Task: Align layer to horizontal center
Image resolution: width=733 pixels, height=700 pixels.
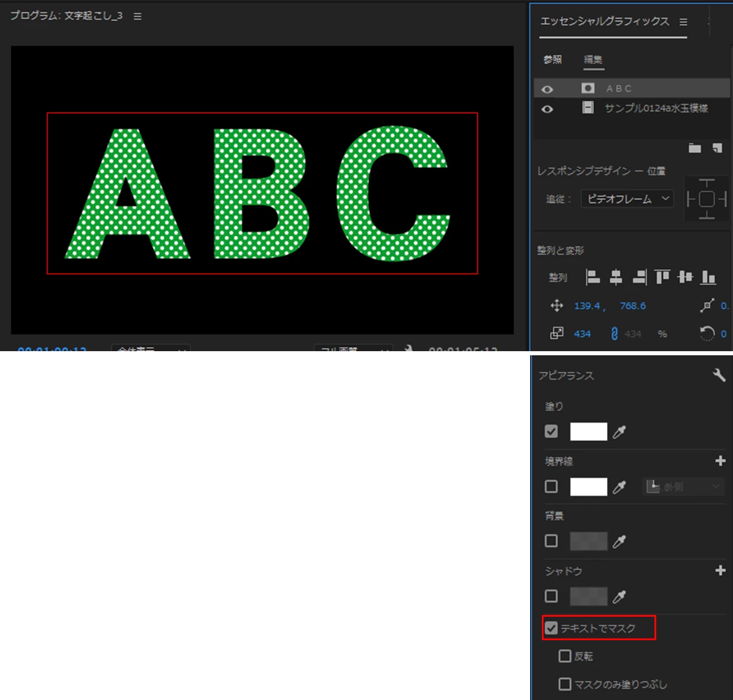Action: 616,277
